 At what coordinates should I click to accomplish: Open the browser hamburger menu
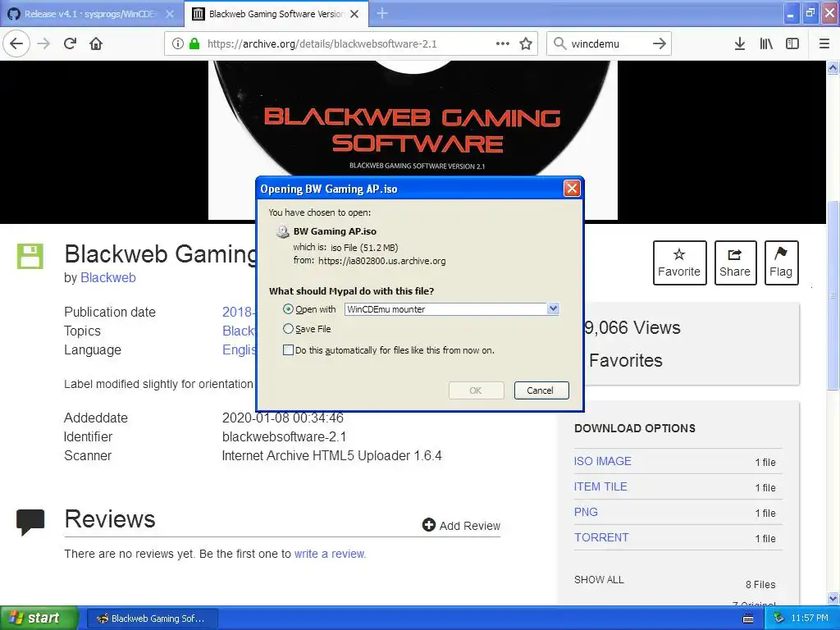click(824, 43)
